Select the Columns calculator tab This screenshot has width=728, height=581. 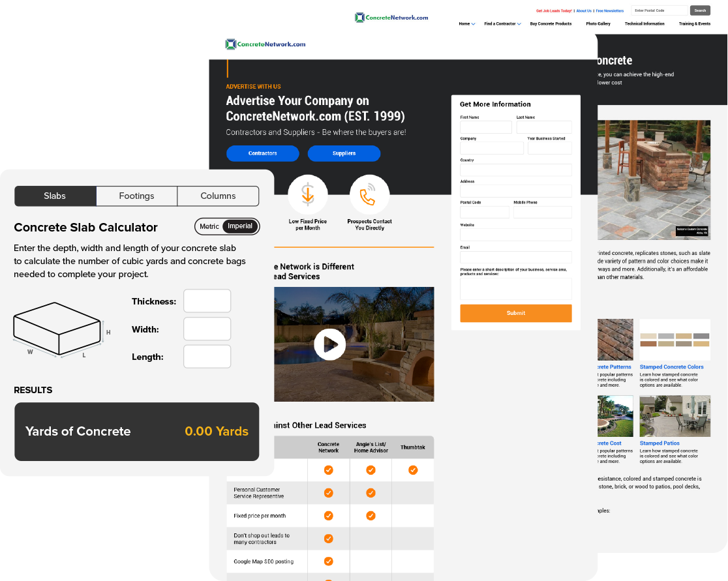pos(219,196)
